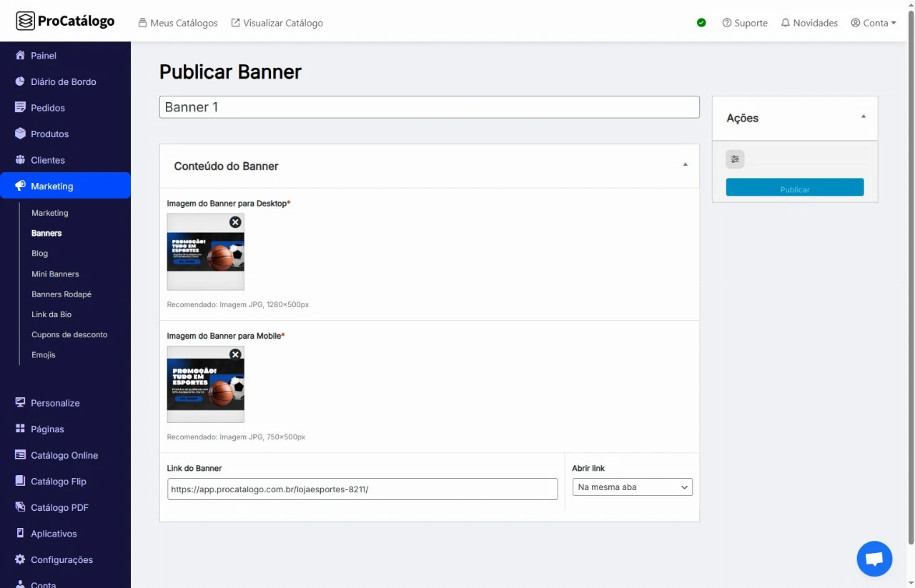Remove the Desktop banner image

pyautogui.click(x=235, y=222)
